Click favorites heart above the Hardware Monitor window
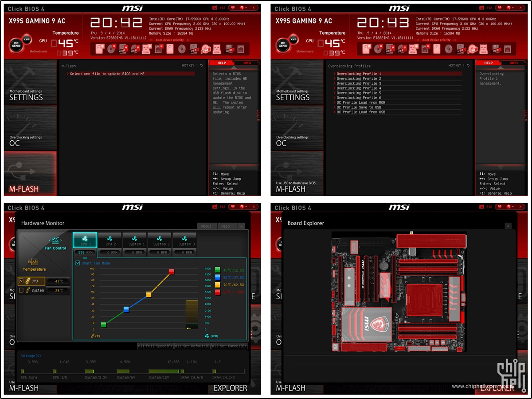 (x=234, y=207)
